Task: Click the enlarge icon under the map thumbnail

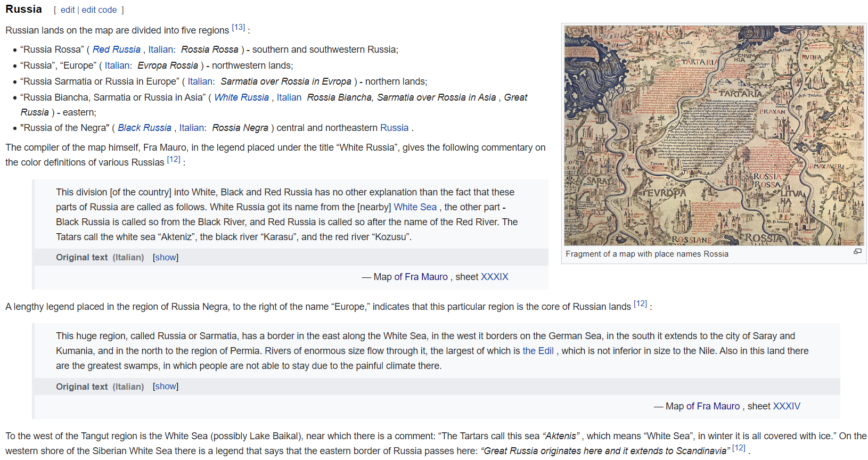Action: [x=857, y=251]
